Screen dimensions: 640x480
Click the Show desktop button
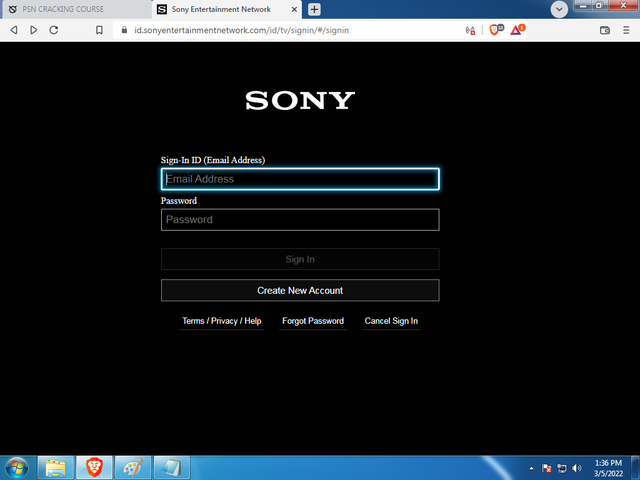(x=636, y=468)
